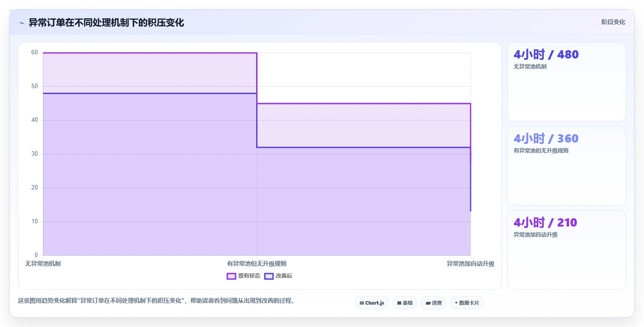644x327 pixels.
Task: Click x-axis label 有异常池但无升级规则
Action: (x=257, y=264)
